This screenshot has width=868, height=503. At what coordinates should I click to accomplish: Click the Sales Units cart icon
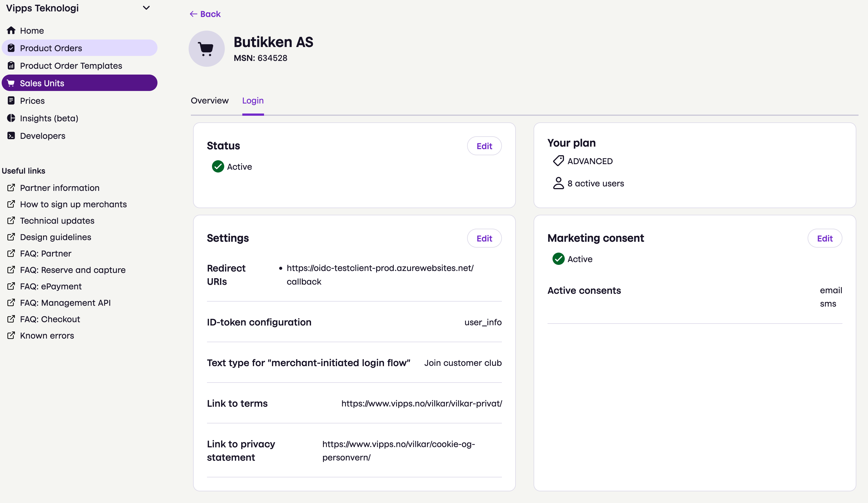coord(11,83)
